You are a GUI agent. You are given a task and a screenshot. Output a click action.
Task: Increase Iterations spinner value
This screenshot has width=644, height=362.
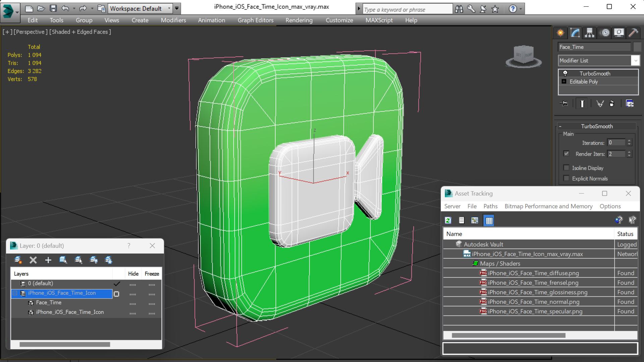click(x=629, y=141)
